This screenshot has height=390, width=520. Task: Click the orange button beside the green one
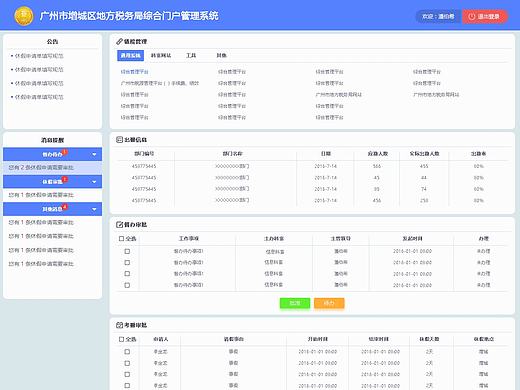click(x=329, y=303)
